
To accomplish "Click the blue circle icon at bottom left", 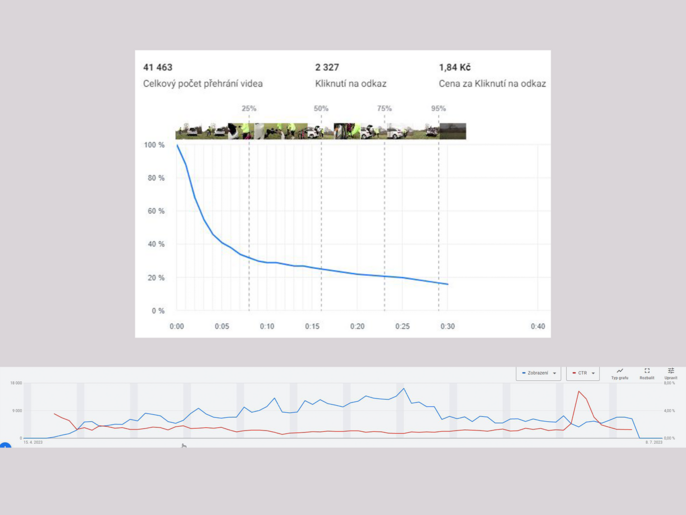I will click(4, 446).
